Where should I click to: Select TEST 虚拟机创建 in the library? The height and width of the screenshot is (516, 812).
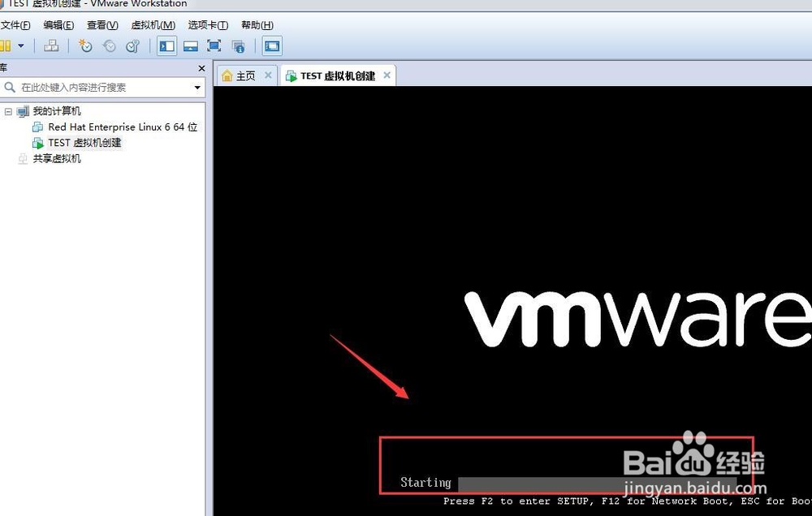tap(84, 142)
